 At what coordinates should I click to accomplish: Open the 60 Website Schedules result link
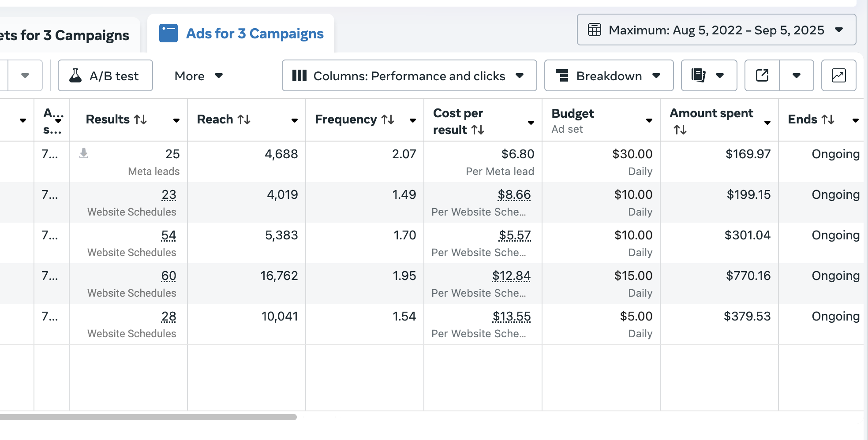coord(168,276)
